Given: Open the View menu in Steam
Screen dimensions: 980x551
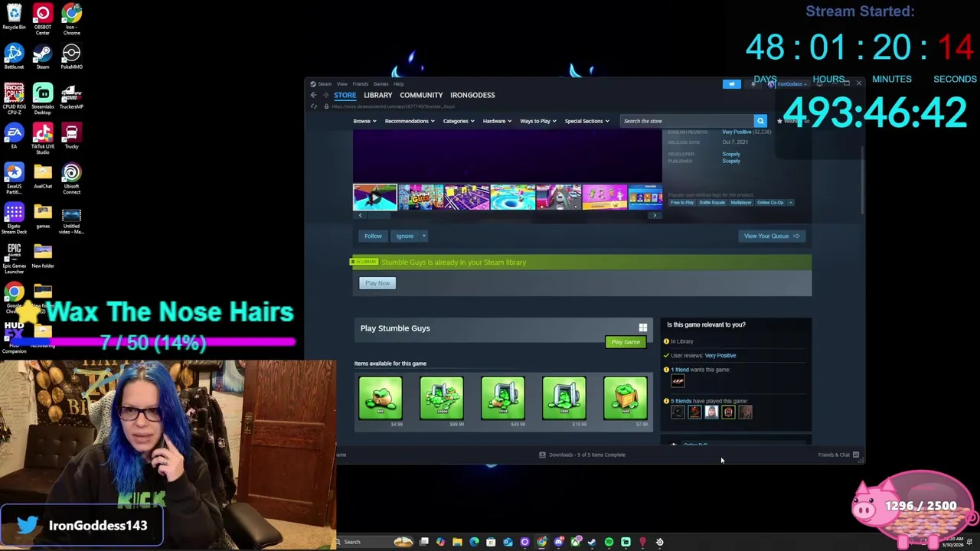Looking at the screenshot, I should coord(342,84).
